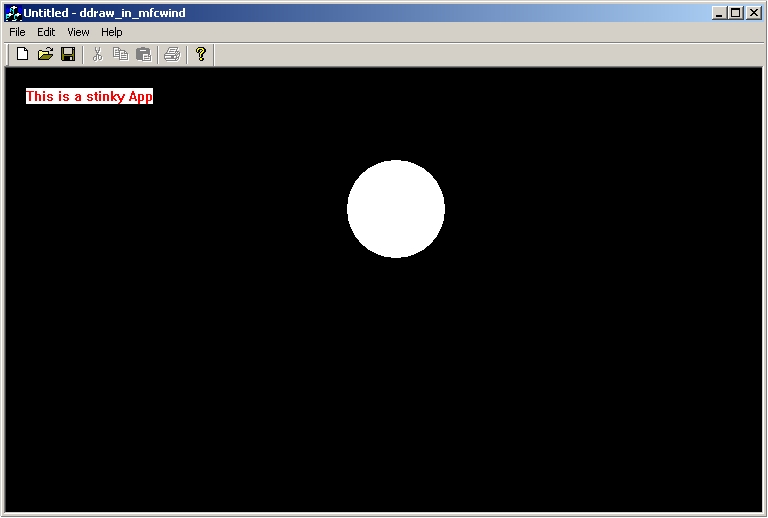Click the 'This is a stinky App' text
This screenshot has height=518, width=768.
pyautogui.click(x=89, y=96)
